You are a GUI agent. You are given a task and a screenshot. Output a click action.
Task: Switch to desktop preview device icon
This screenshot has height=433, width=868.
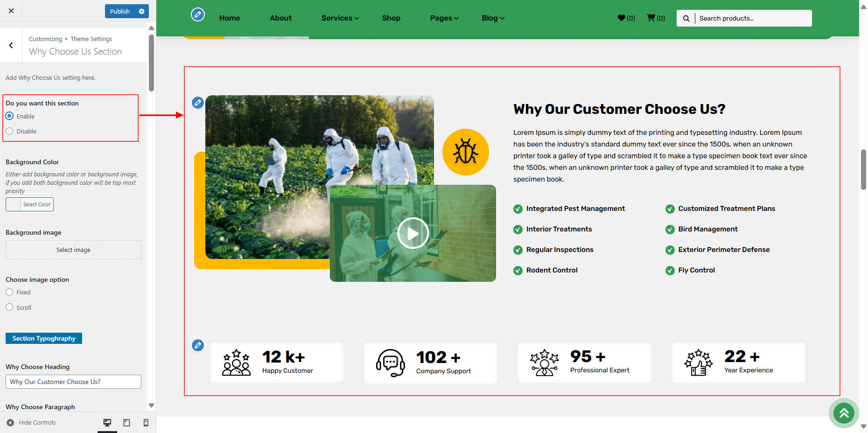[107, 422]
